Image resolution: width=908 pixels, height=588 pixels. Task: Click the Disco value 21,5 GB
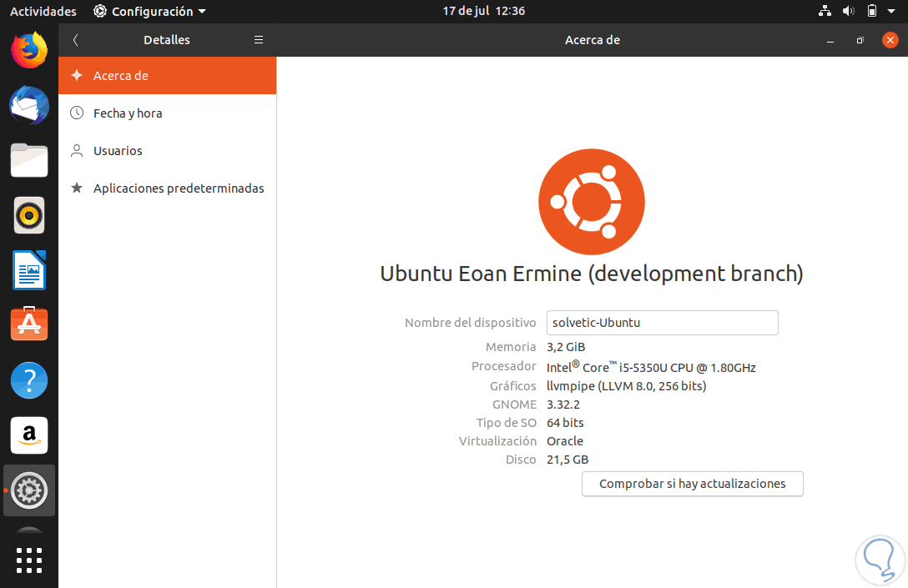point(567,460)
